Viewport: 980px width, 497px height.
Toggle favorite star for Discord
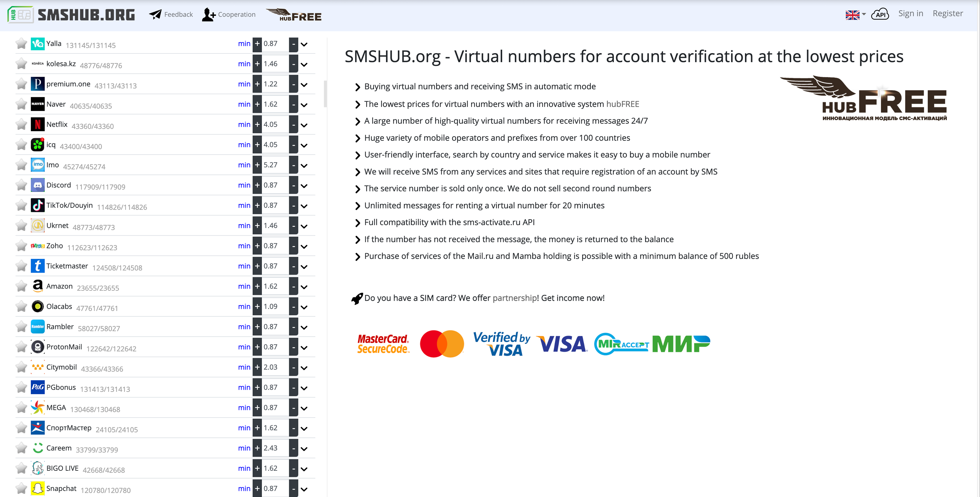21,185
